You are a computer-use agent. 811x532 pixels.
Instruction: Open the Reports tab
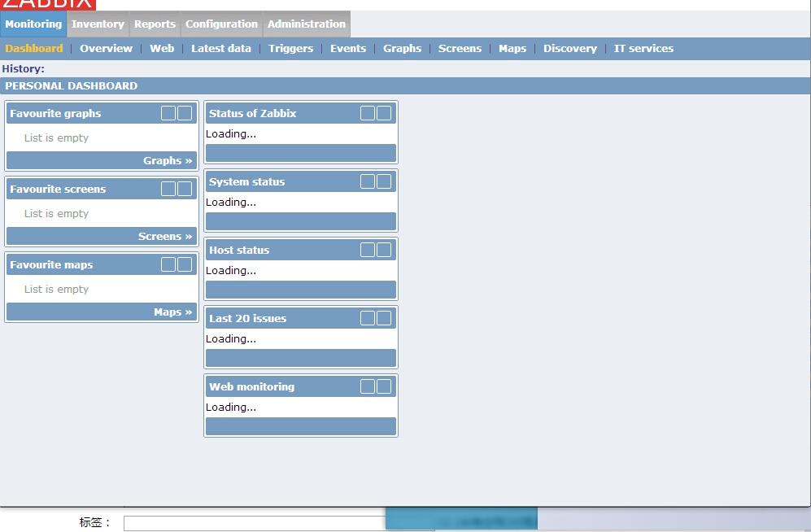tap(155, 24)
